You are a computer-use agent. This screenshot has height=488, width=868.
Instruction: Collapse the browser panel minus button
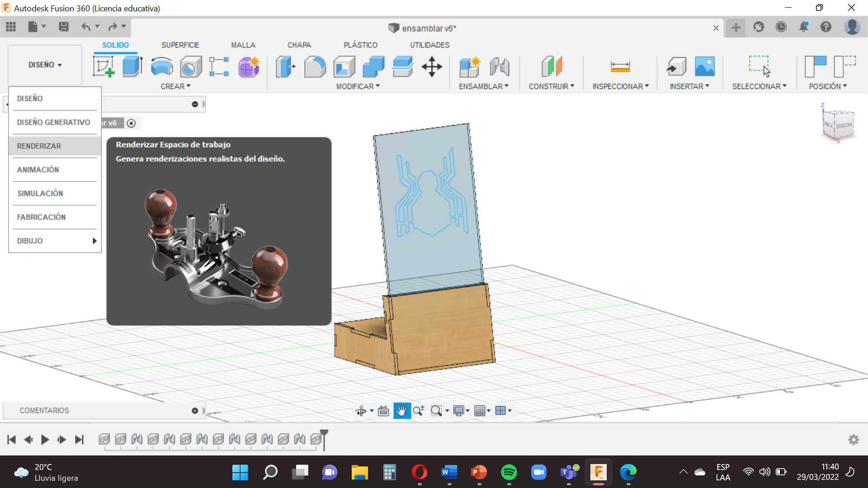[x=195, y=104]
